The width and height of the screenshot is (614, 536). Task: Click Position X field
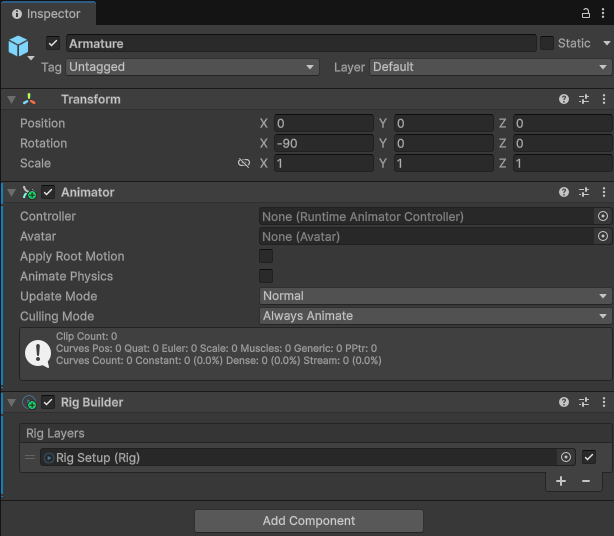click(x=324, y=123)
